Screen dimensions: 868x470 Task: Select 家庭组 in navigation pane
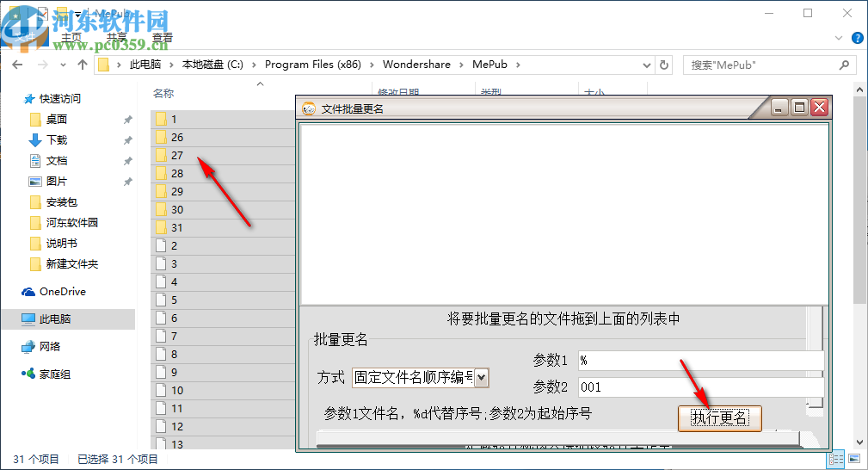pyautogui.click(x=55, y=374)
